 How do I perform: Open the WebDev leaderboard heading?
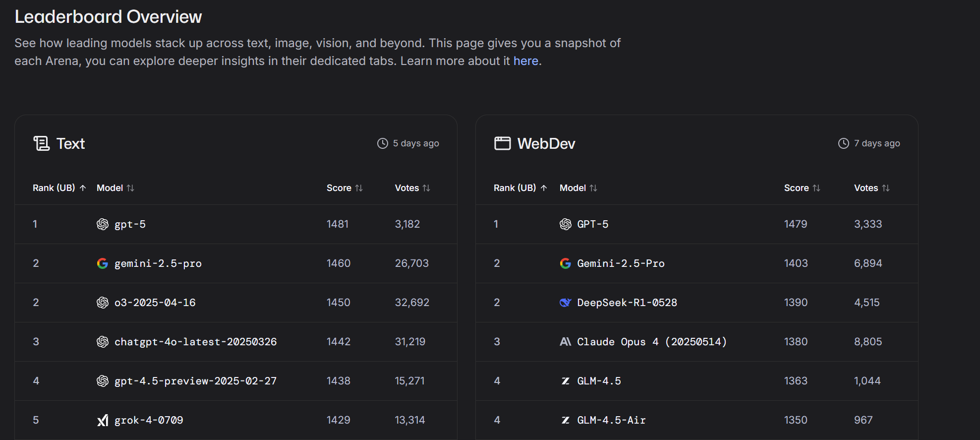546,143
